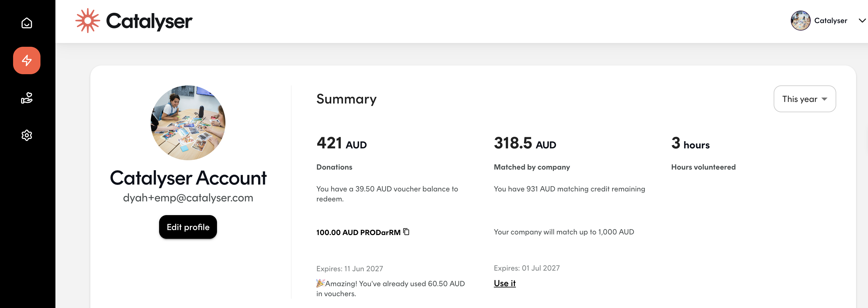Click the Catalyser username in header
The image size is (868, 308).
tap(831, 21)
